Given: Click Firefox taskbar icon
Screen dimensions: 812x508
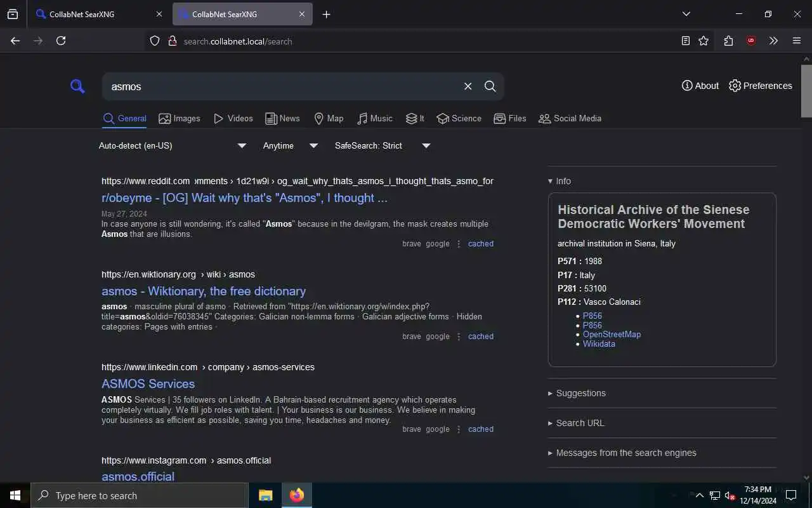Looking at the screenshot, I should 297,495.
